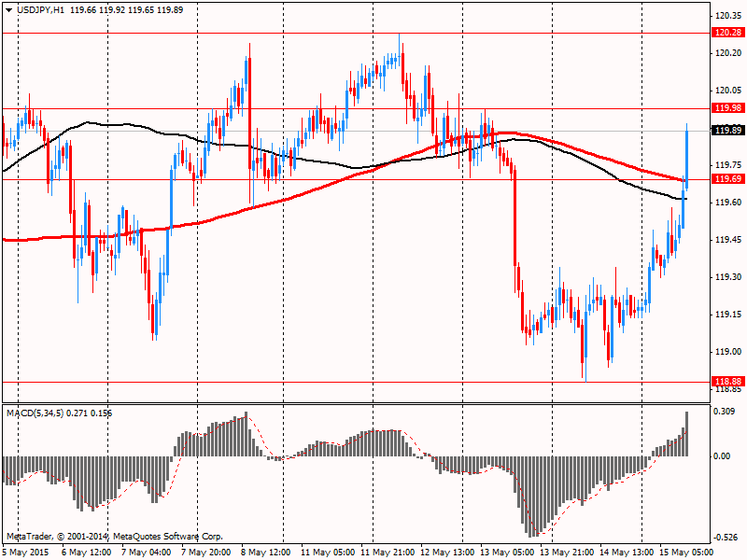
Task: Select the last tall blue candlestick near 119.89
Action: (x=687, y=157)
